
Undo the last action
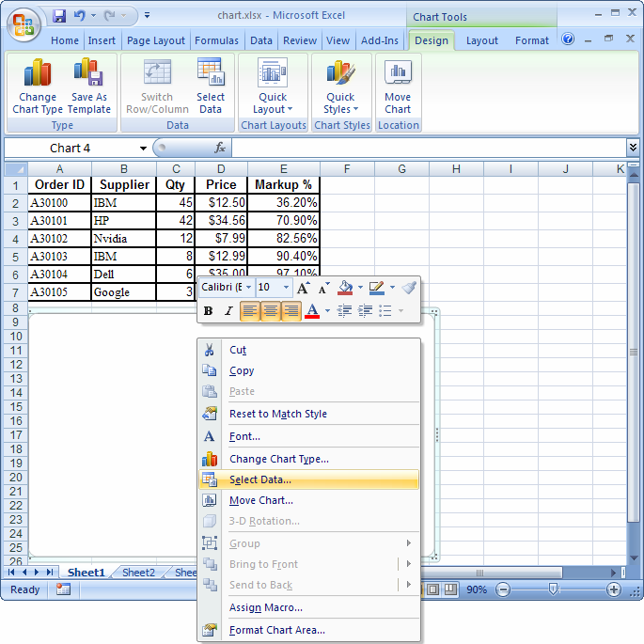coord(79,16)
